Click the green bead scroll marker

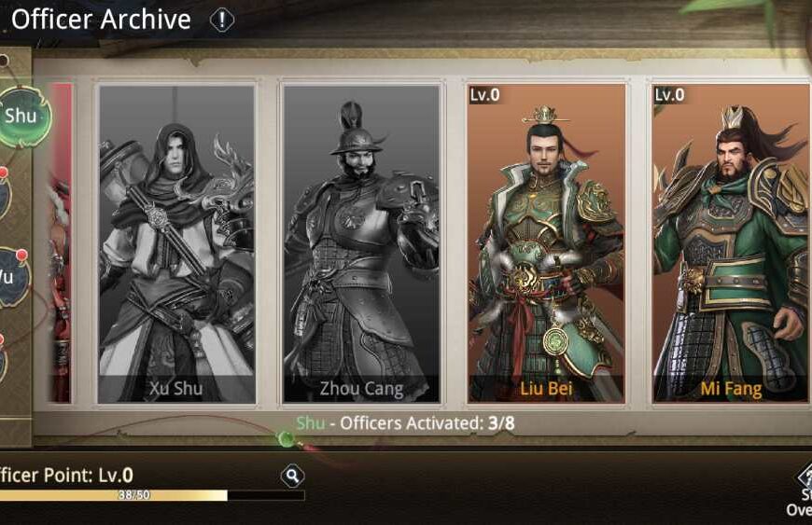[286, 439]
